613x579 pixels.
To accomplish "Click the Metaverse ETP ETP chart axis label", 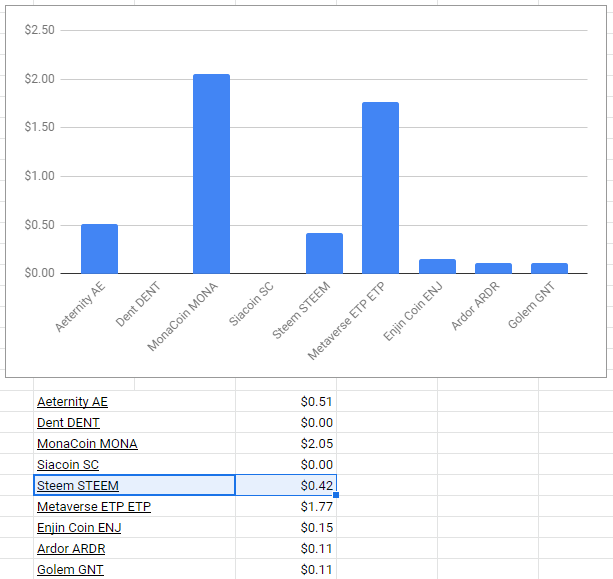I will pos(346,321).
